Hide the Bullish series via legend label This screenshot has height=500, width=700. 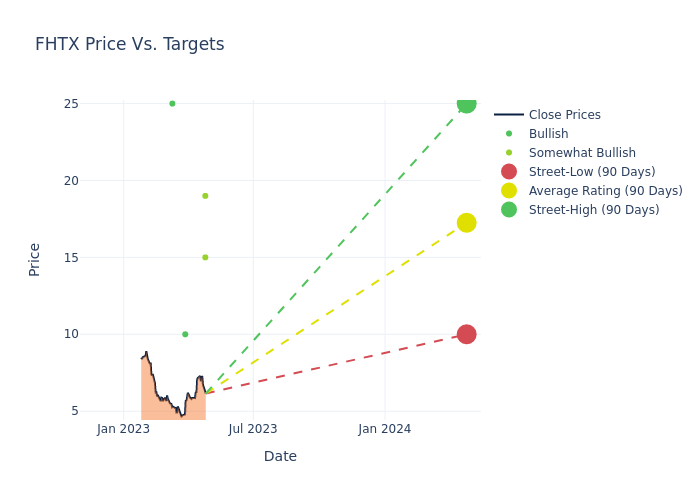click(548, 134)
